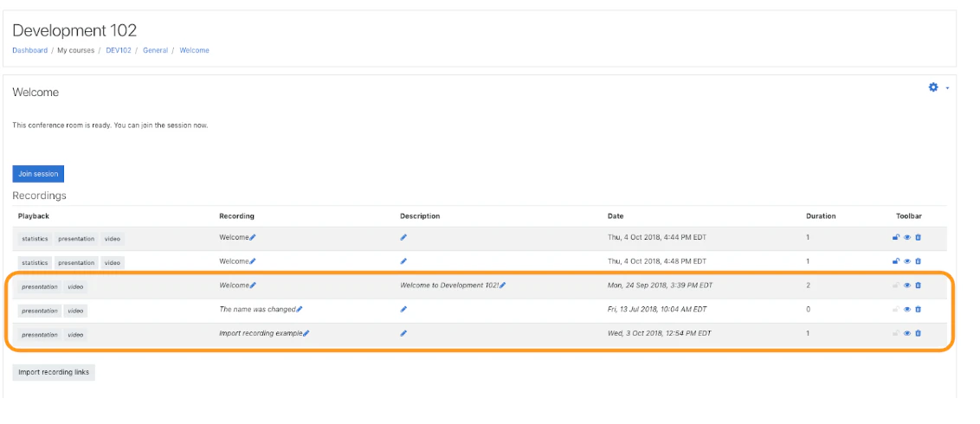Open presentation playback for the 4:48 PM recording
Screen dimensions: 980x424
click(76, 263)
